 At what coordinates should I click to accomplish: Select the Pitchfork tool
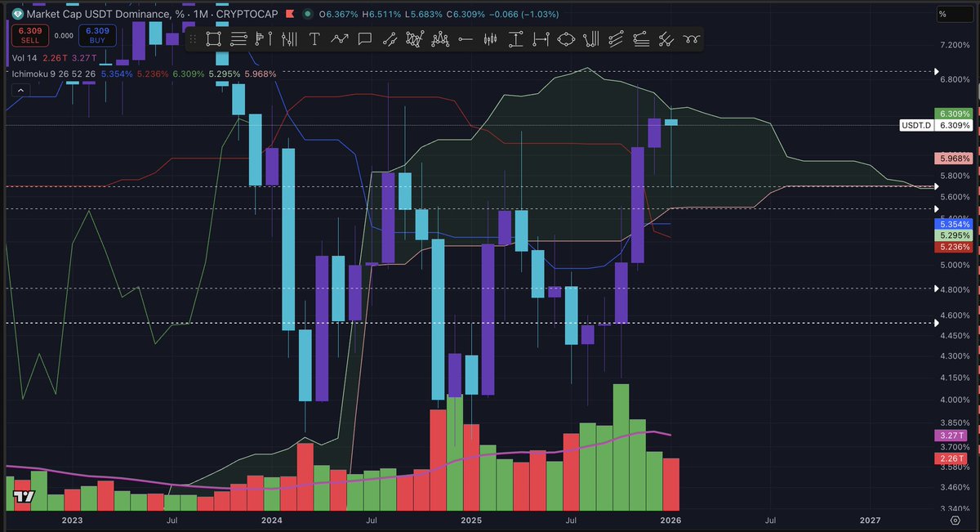click(591, 38)
